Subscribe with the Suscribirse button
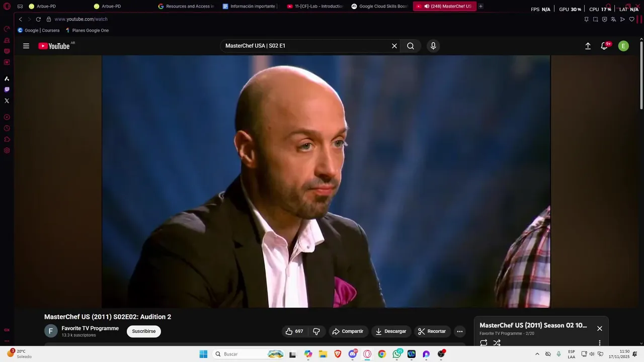 point(144,331)
